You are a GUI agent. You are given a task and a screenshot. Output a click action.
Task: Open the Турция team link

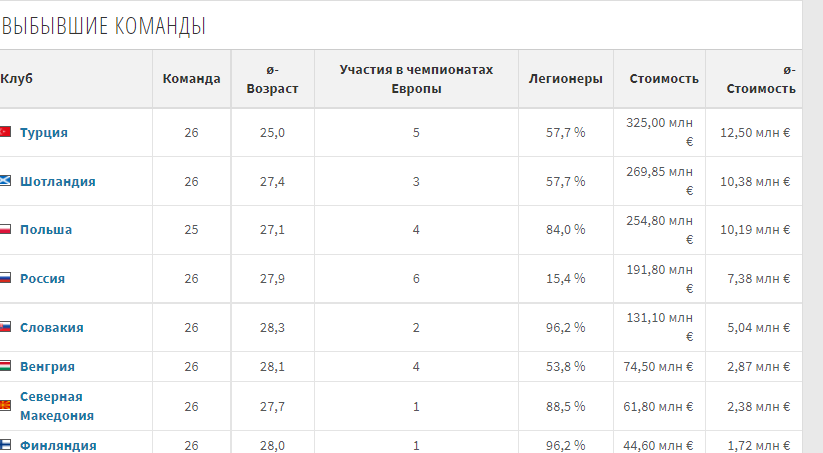click(44, 132)
